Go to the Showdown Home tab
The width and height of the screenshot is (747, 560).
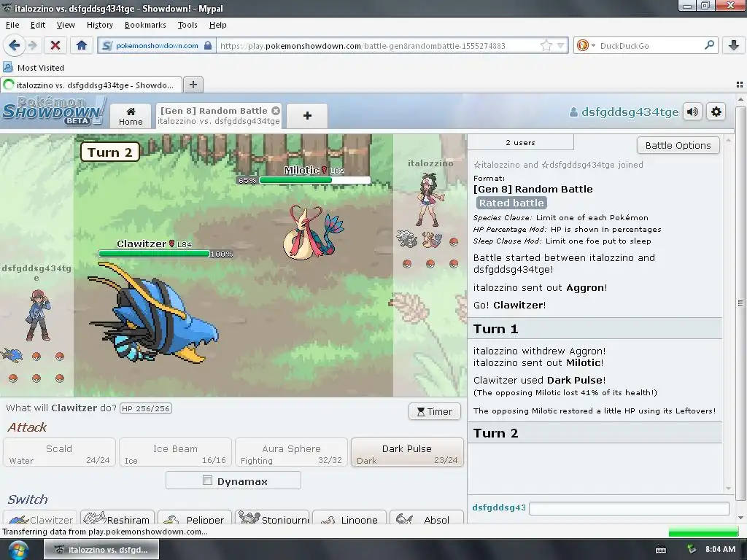131,116
